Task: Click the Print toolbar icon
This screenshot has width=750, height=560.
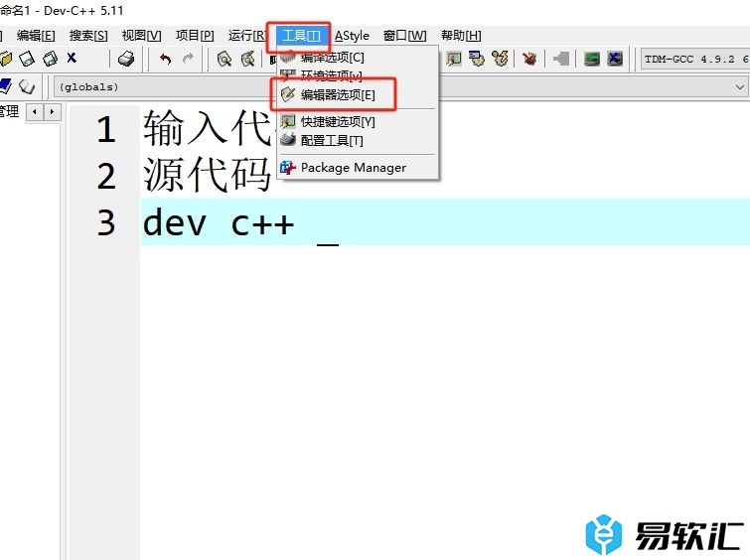Action: (126, 59)
